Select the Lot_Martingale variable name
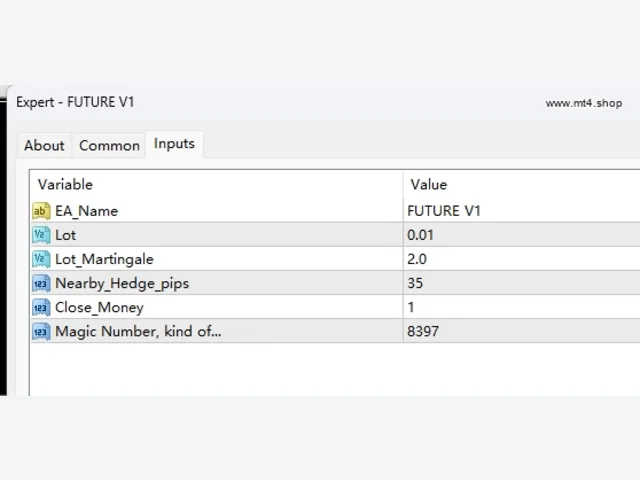The width and height of the screenshot is (640, 480). (104, 259)
